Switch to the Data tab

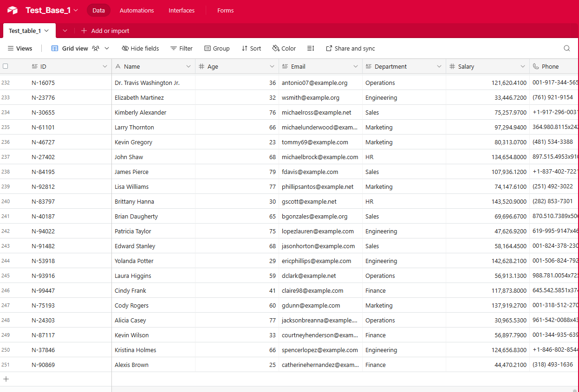[x=98, y=10]
